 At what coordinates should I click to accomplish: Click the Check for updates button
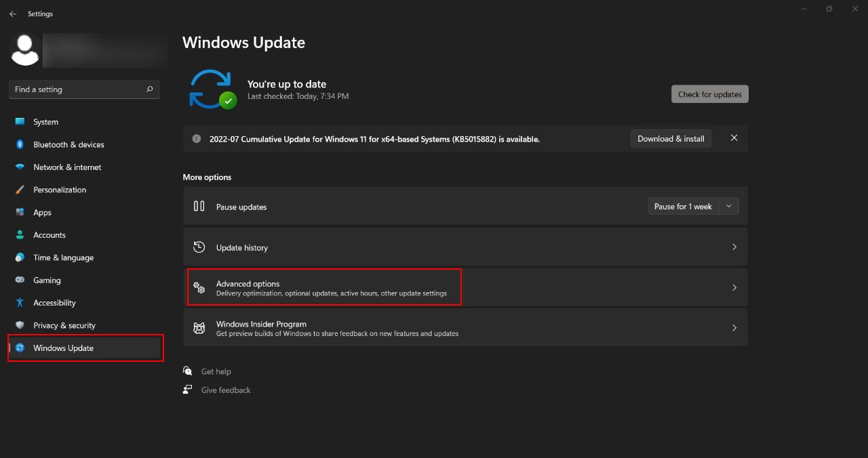pyautogui.click(x=709, y=93)
